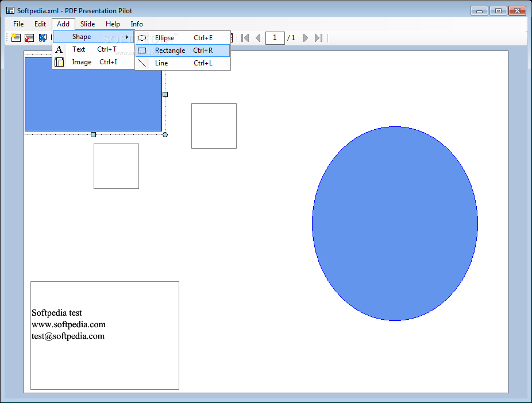
Task: Click the 'Softpedia test' text line
Action: 57,313
